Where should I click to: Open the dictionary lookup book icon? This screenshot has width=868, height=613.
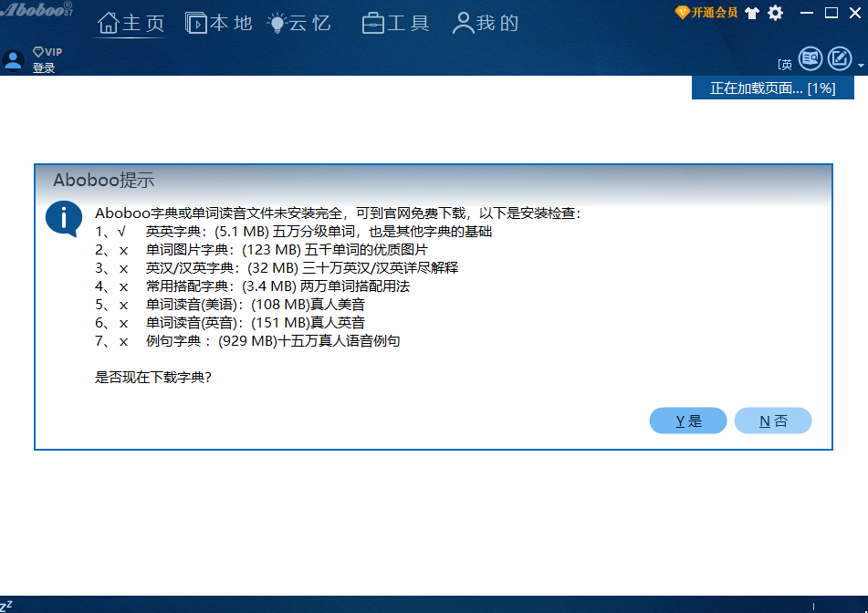pos(810,58)
